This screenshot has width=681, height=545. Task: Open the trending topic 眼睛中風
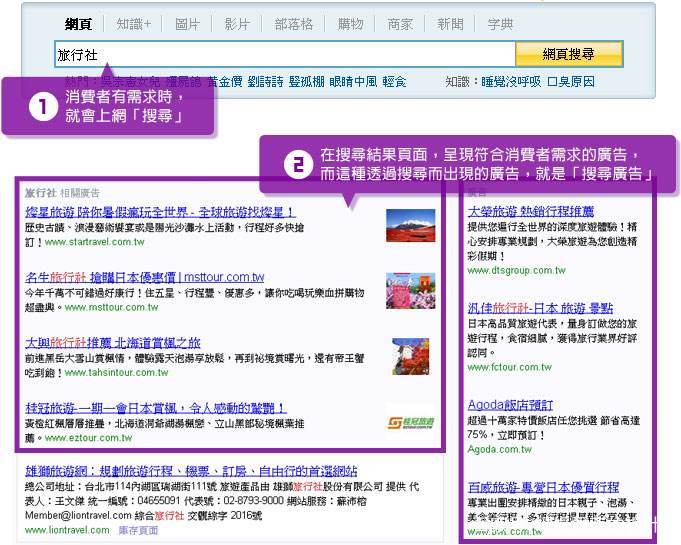[353, 81]
